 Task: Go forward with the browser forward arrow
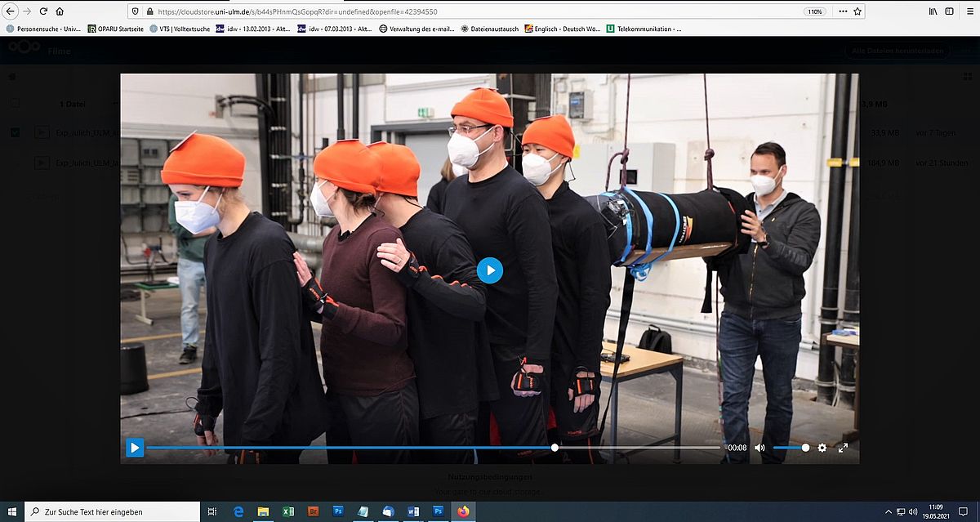[x=28, y=11]
